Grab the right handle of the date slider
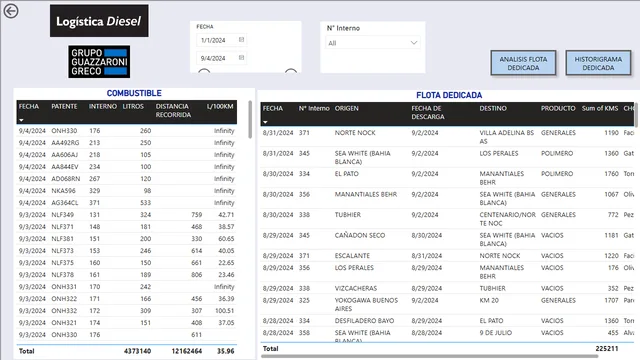 tap(291, 71)
